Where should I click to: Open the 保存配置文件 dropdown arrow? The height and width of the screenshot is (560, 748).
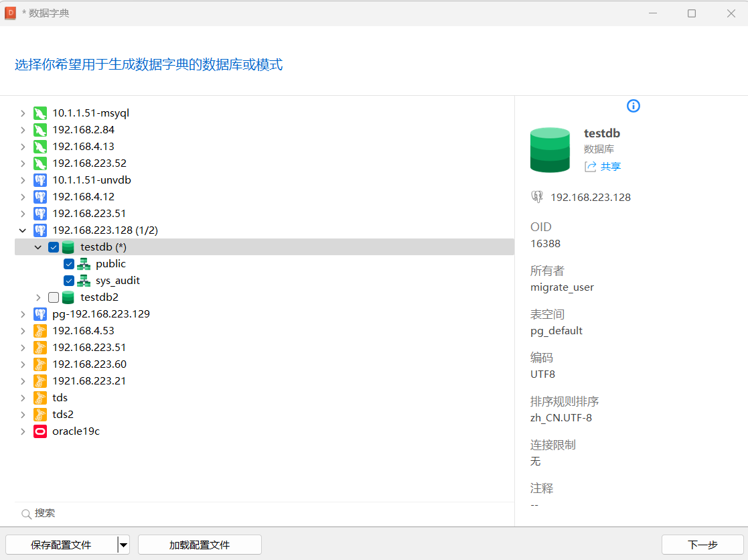point(123,545)
